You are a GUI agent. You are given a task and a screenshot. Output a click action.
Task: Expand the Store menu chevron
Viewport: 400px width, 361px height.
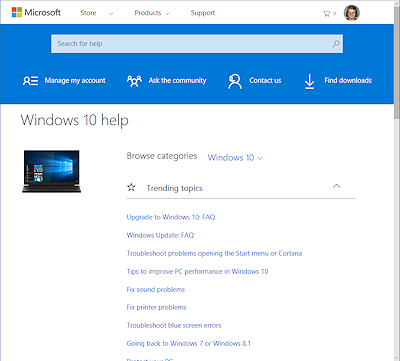tap(111, 14)
